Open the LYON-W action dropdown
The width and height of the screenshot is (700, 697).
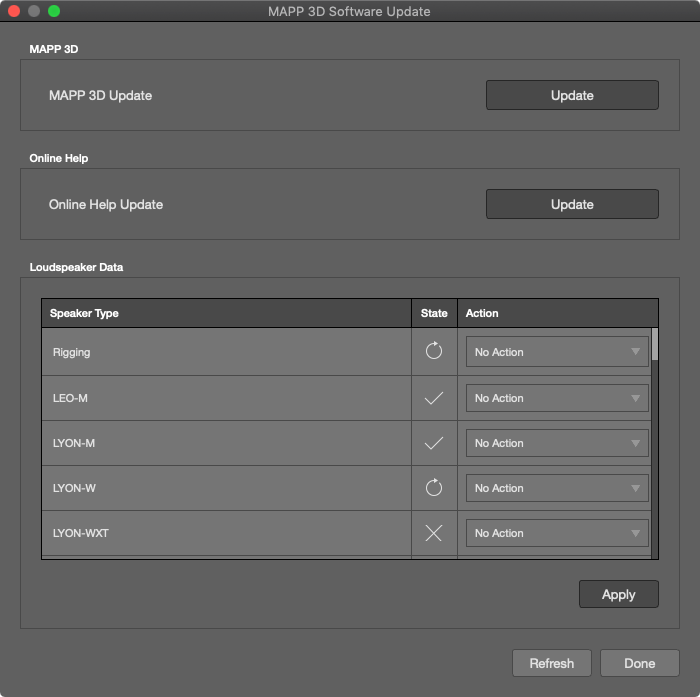pos(557,488)
